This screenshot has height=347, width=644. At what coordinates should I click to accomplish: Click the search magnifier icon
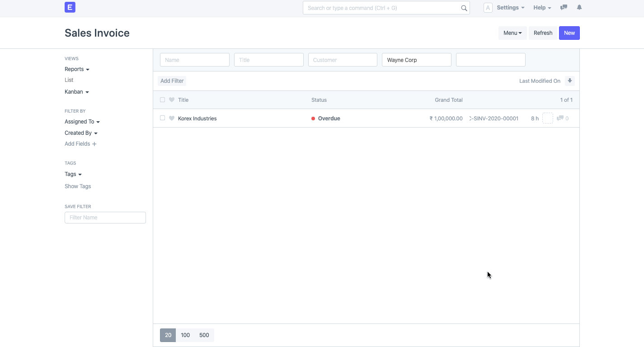464,8
